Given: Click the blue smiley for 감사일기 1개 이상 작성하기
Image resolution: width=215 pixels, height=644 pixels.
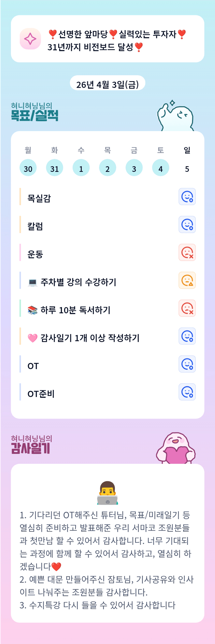Looking at the screenshot, I should [187, 336].
